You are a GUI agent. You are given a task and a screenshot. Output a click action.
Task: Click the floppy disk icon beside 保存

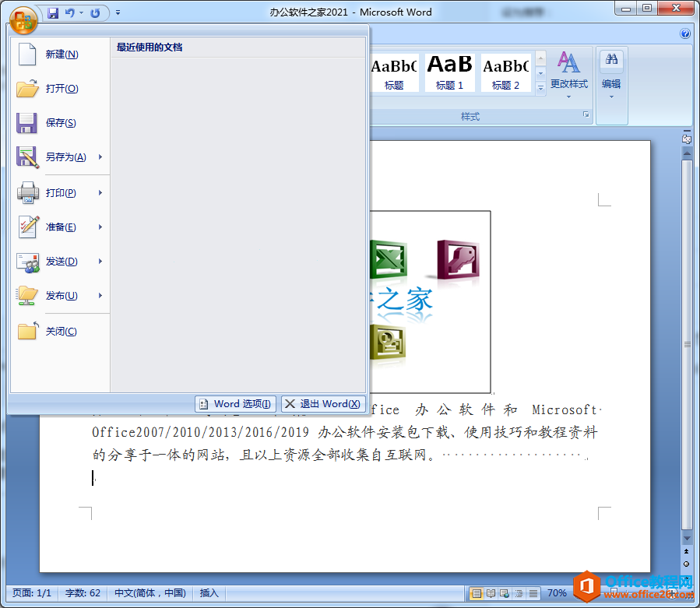26,123
